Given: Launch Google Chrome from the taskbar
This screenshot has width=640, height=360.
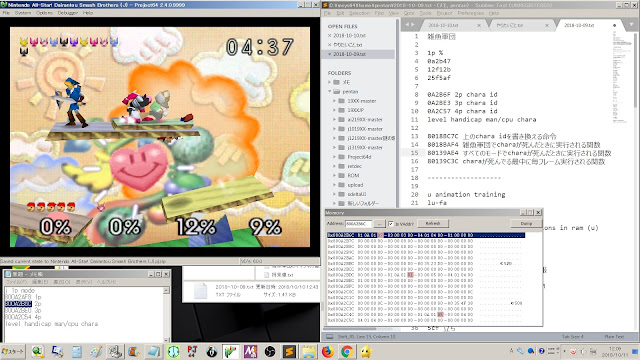Looking at the screenshot, I should (347, 351).
